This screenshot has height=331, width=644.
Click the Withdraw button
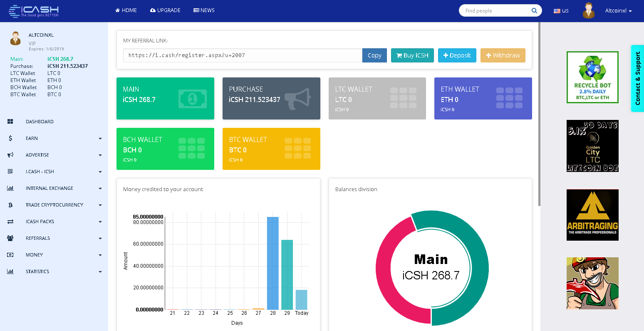[503, 55]
